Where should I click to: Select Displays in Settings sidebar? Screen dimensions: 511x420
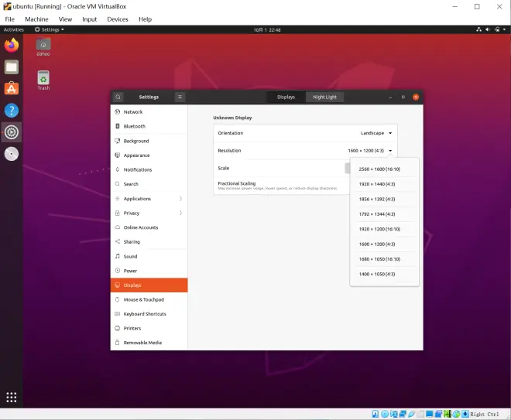(149, 285)
